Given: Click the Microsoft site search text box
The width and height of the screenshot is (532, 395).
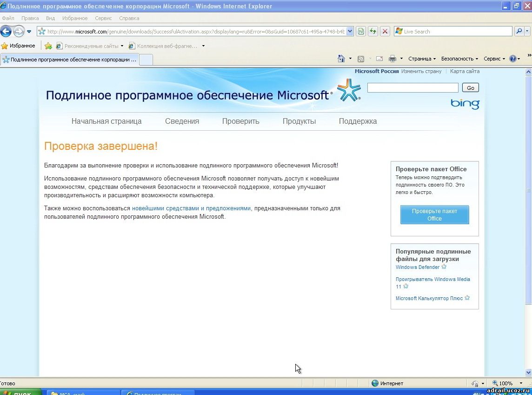Looking at the screenshot, I should click(x=412, y=87).
